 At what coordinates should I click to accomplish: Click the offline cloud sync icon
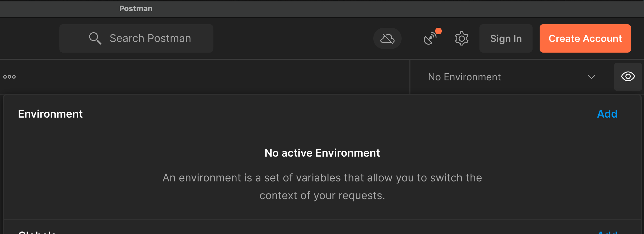[x=387, y=38]
